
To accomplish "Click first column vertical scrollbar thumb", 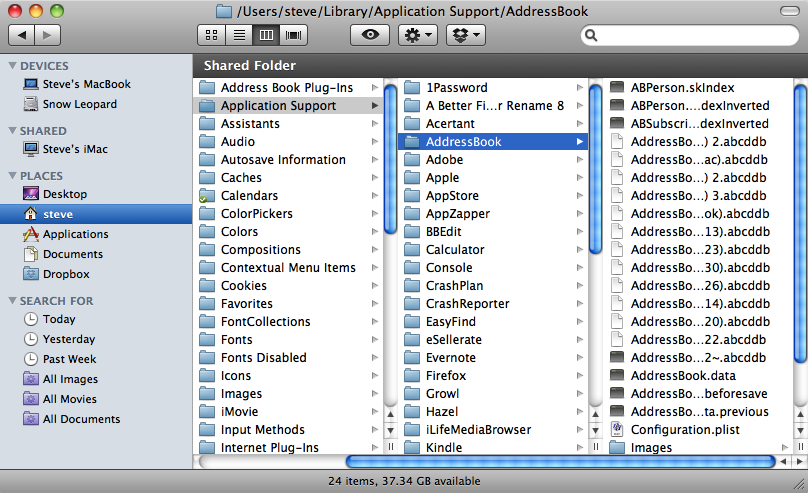I will point(391,159).
